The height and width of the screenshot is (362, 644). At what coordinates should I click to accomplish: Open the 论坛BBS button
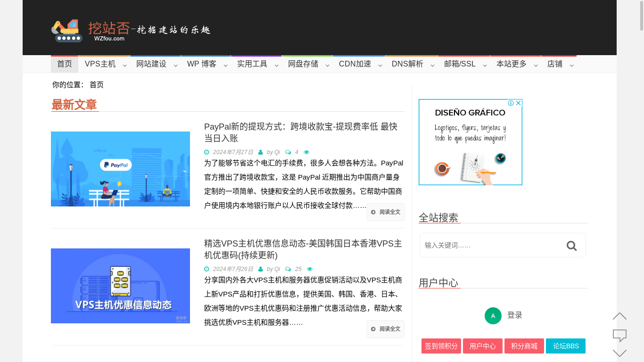click(566, 346)
